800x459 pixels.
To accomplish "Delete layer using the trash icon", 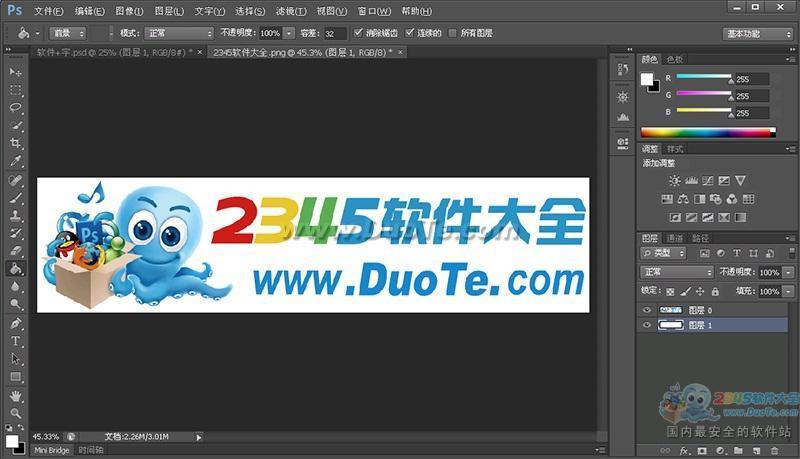I will click(774, 451).
